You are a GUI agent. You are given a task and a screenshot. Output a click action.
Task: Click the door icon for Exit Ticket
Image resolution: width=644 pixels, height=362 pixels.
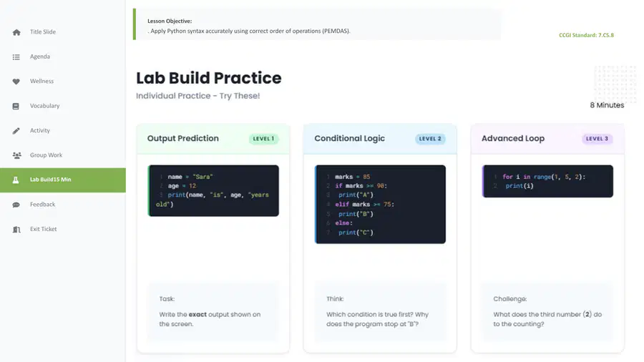point(16,230)
